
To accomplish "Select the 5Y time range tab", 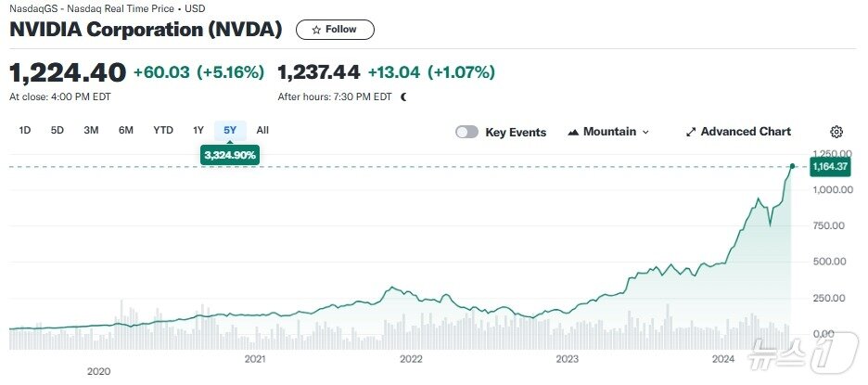I will (x=230, y=130).
